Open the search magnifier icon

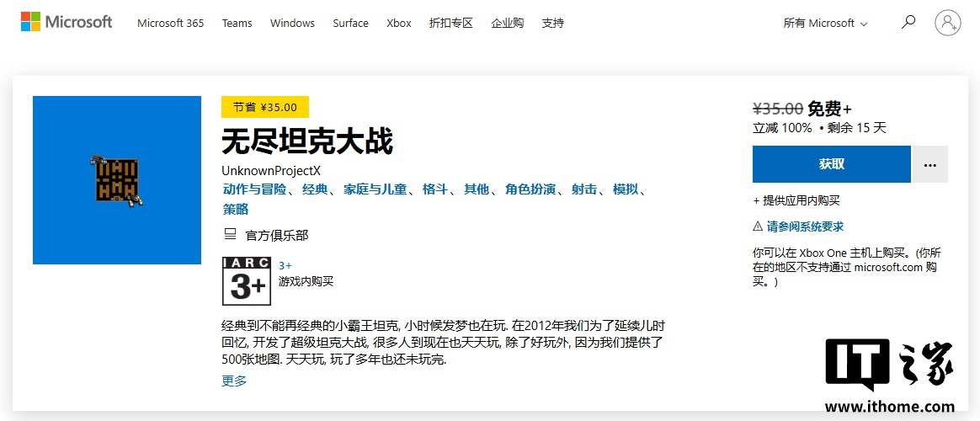click(908, 22)
